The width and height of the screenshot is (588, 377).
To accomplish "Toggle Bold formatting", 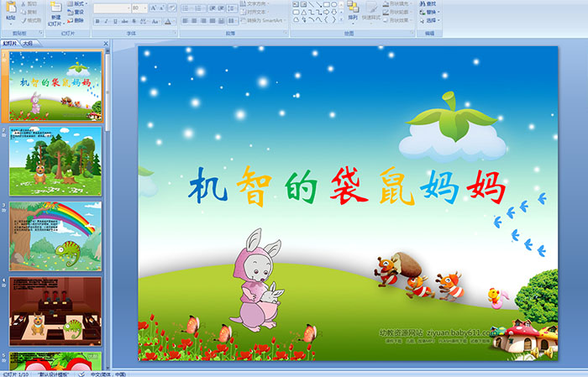I will pyautogui.click(x=96, y=21).
